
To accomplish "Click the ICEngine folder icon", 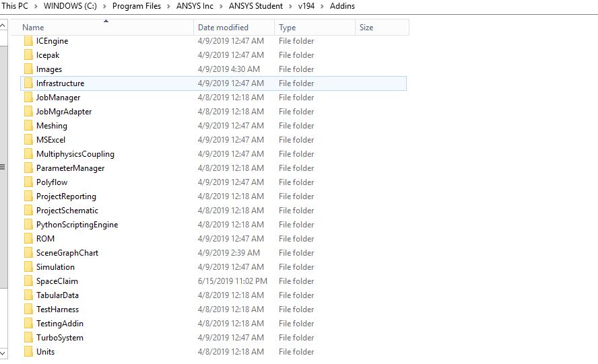I will [28, 41].
